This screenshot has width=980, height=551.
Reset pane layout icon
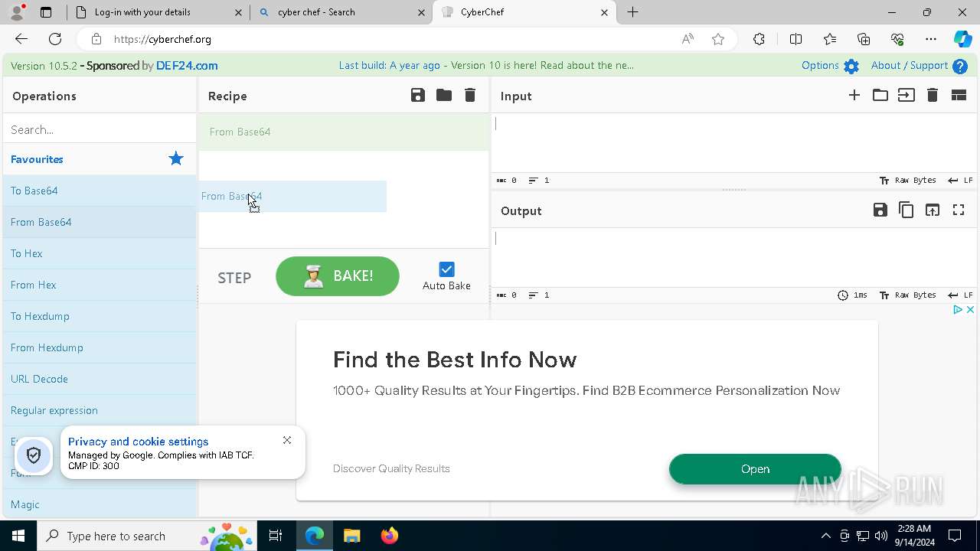[959, 95]
